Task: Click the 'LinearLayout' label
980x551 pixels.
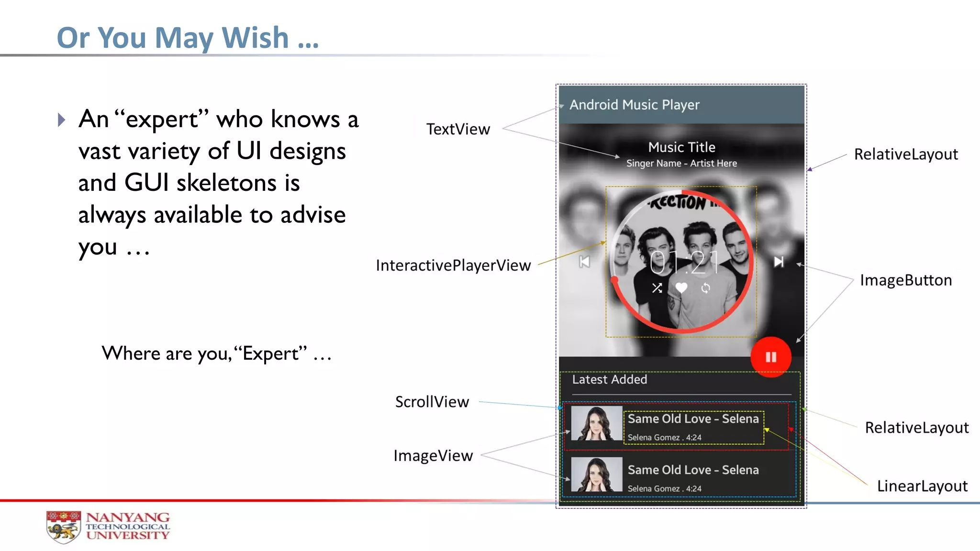Action: 922,486
